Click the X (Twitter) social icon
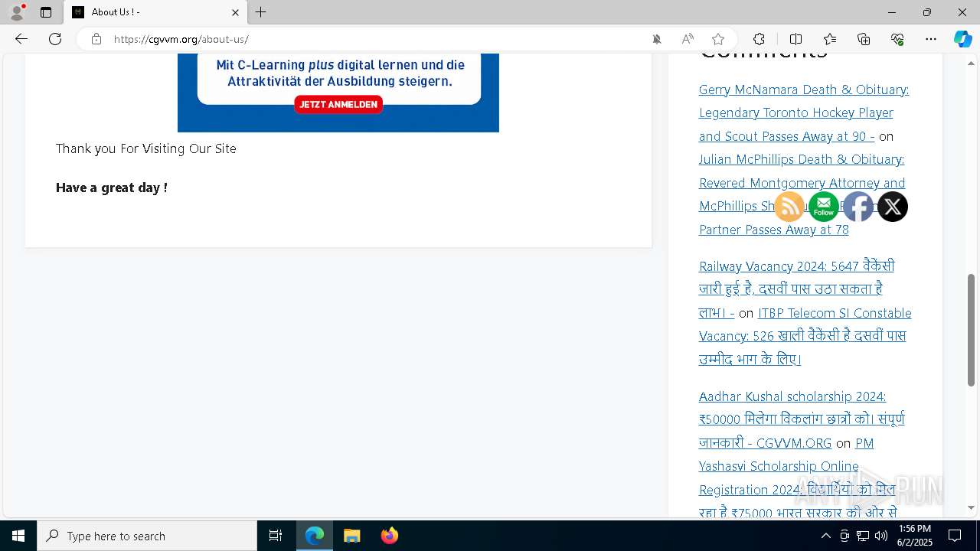The width and height of the screenshot is (980, 551). tap(893, 207)
